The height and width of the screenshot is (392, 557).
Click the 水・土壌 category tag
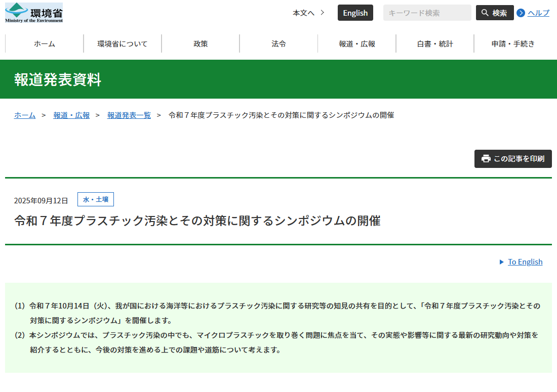click(96, 199)
